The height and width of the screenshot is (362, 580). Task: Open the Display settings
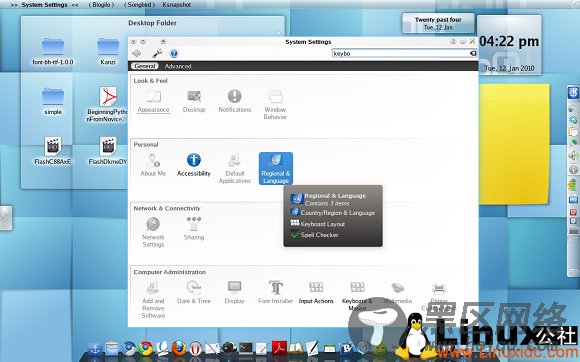coord(235,292)
